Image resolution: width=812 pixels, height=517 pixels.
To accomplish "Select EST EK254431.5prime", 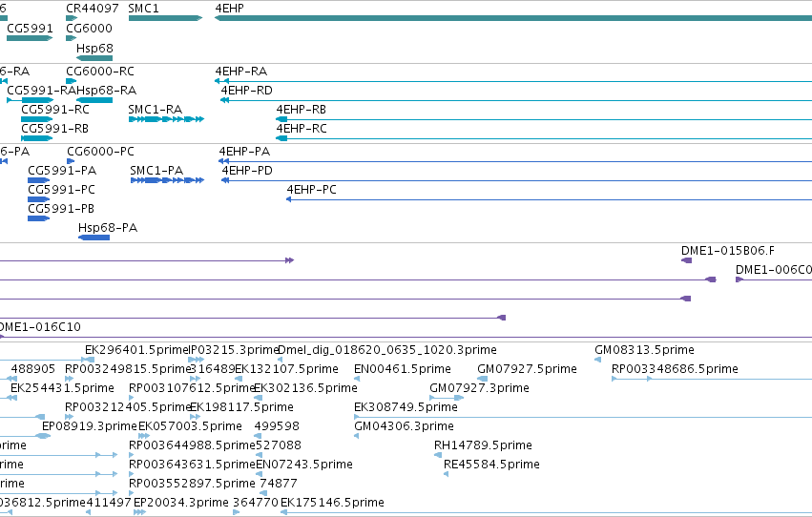I will (x=13, y=398).
